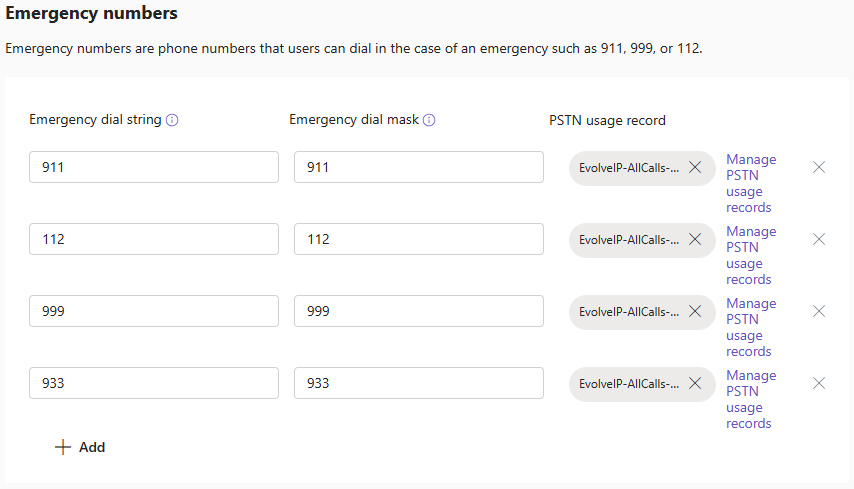Remove the PSTN usage tag in 999 row
The height and width of the screenshot is (489, 854).
click(695, 311)
